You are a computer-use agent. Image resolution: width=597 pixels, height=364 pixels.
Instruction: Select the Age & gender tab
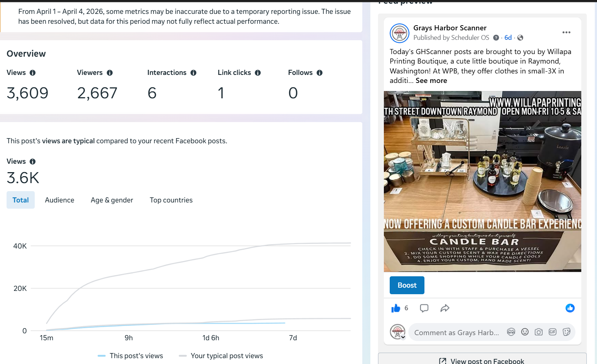coord(112,200)
